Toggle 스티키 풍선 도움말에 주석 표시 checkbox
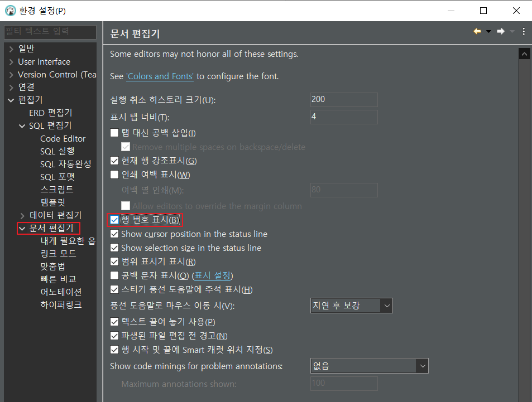This screenshot has height=402, width=532. pos(114,289)
